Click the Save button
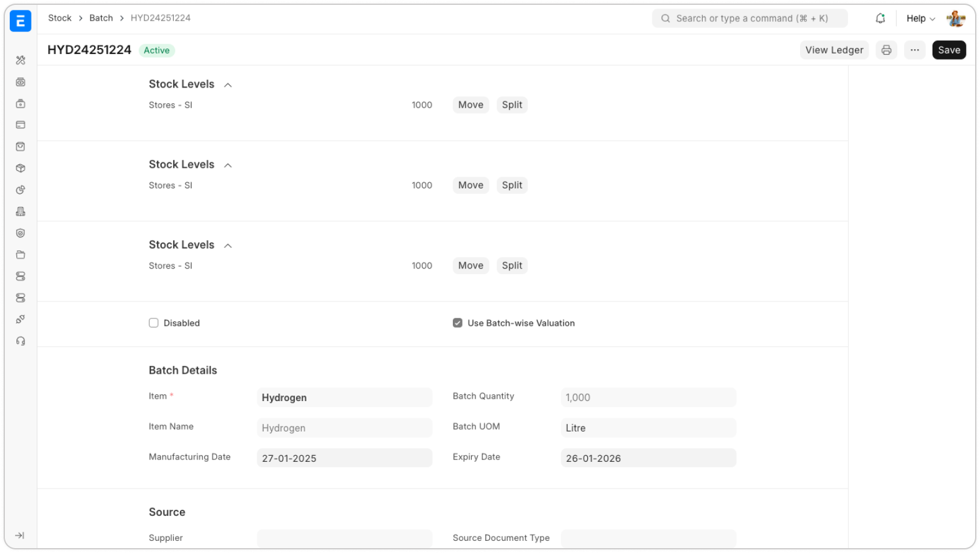This screenshot has height=553, width=980. click(x=949, y=50)
